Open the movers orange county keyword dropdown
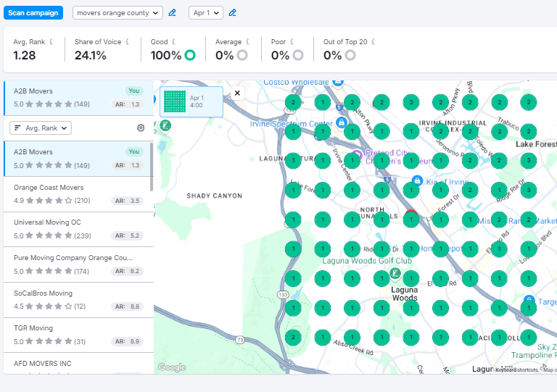 [117, 13]
